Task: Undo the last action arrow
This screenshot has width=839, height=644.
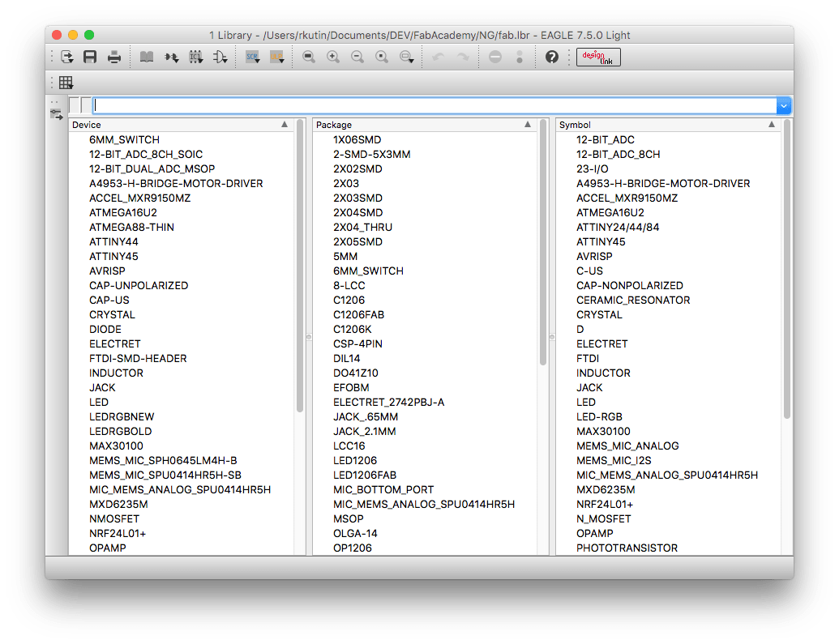Action: click(439, 57)
